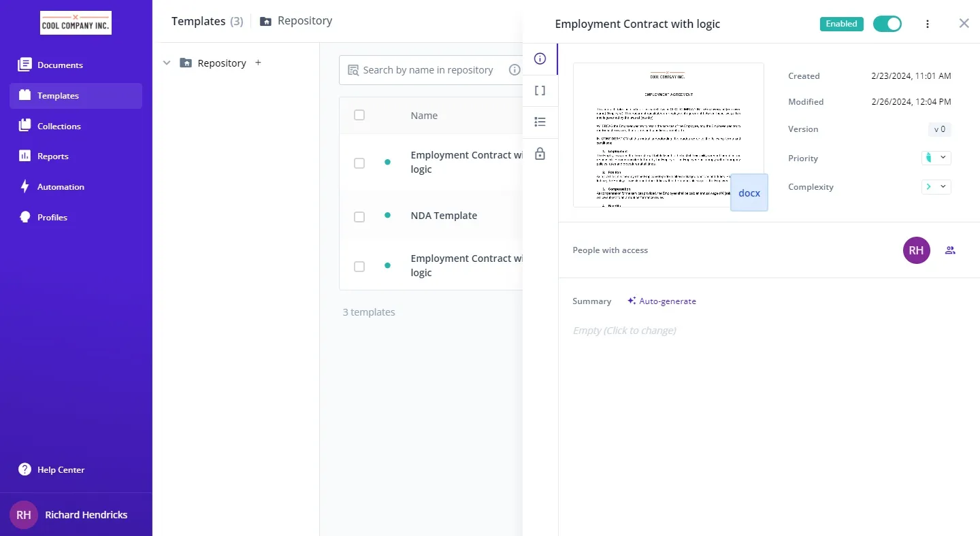This screenshot has height=536, width=980.
Task: Open the Complexity dropdown
Action: point(936,186)
